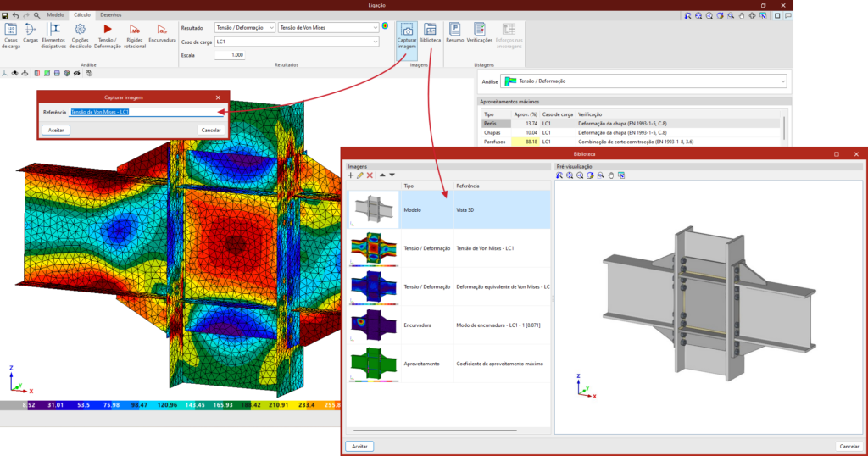This screenshot has height=456, width=868.
Task: Toggle the axes display icon in view toolbar
Action: pyautogui.click(x=5, y=73)
